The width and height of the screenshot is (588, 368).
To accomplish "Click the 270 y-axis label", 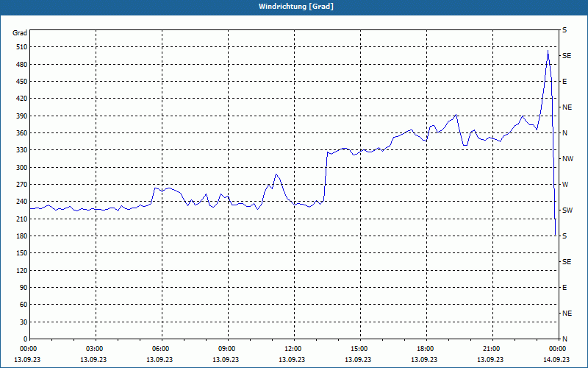I will pos(22,185).
